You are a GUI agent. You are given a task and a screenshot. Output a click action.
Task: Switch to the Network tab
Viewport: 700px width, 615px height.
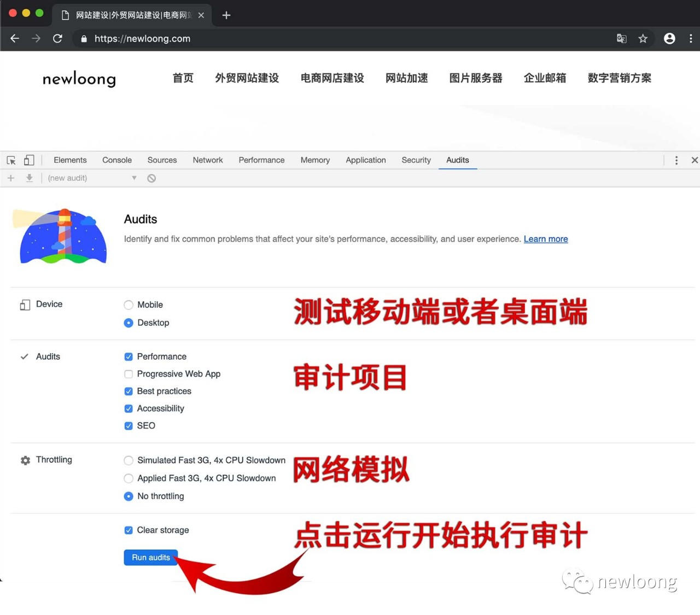[207, 160]
